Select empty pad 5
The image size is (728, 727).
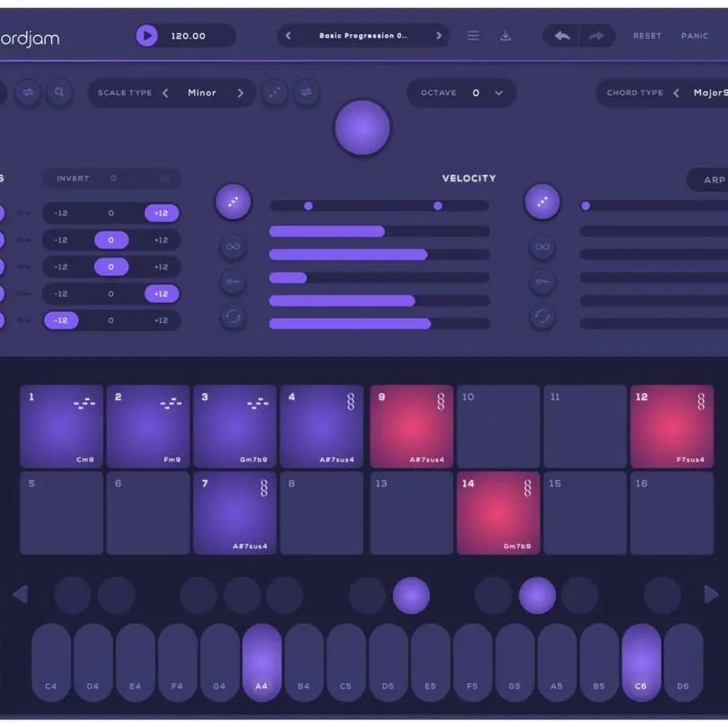point(61,513)
